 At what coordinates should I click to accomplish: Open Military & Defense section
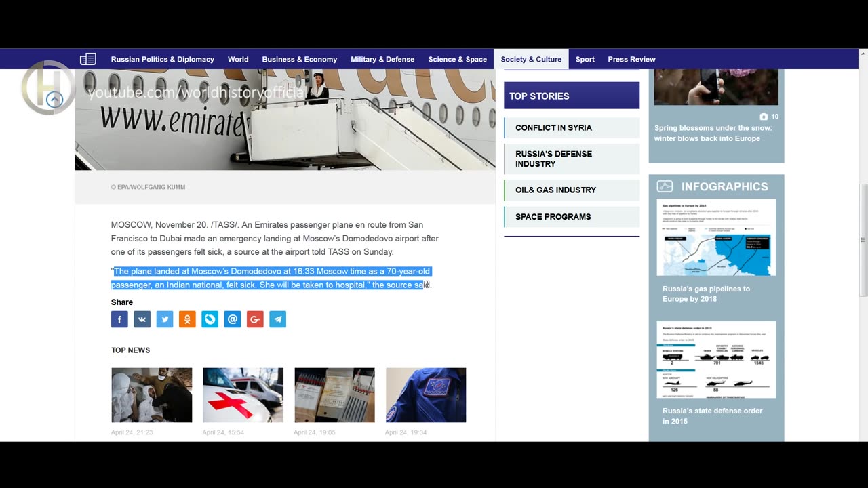point(382,59)
